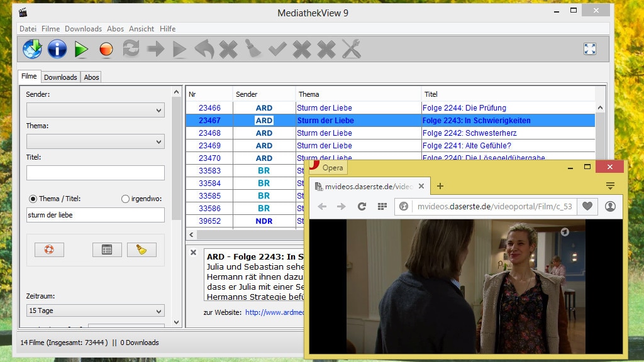The image size is (644, 362).
Task: Click the lifebuoy help button in filter panel
Action: coord(49,250)
